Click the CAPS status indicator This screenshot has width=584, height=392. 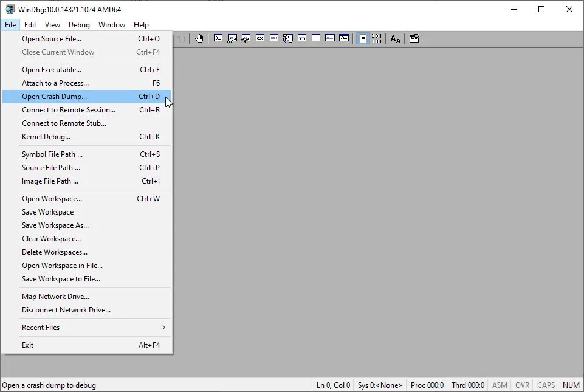[x=546, y=385]
